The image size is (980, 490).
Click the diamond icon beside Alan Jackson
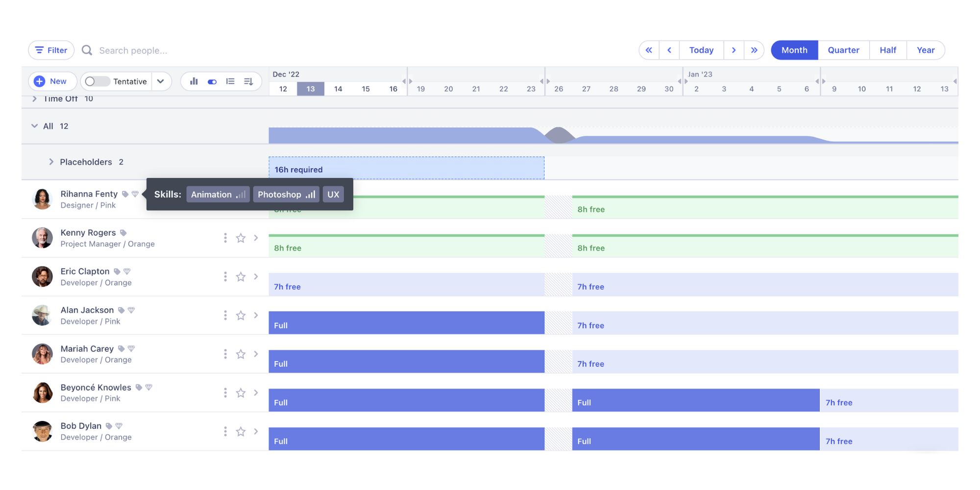tap(130, 310)
